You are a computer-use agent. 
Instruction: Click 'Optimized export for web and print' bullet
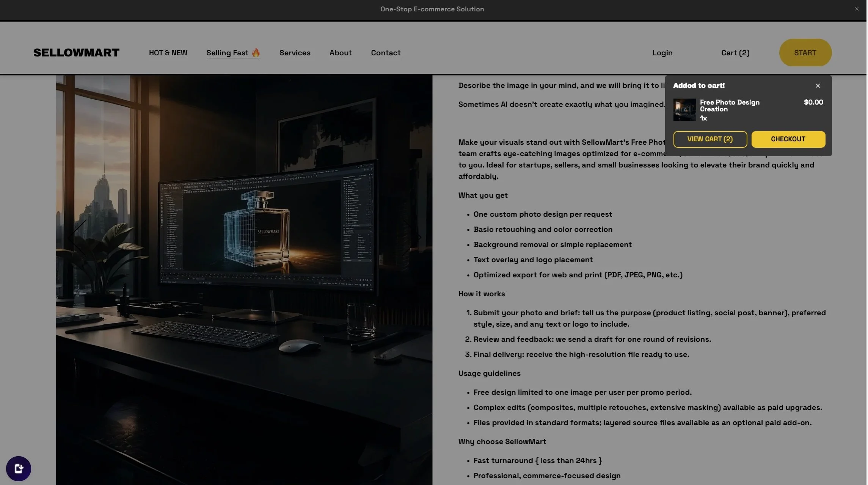click(x=578, y=275)
